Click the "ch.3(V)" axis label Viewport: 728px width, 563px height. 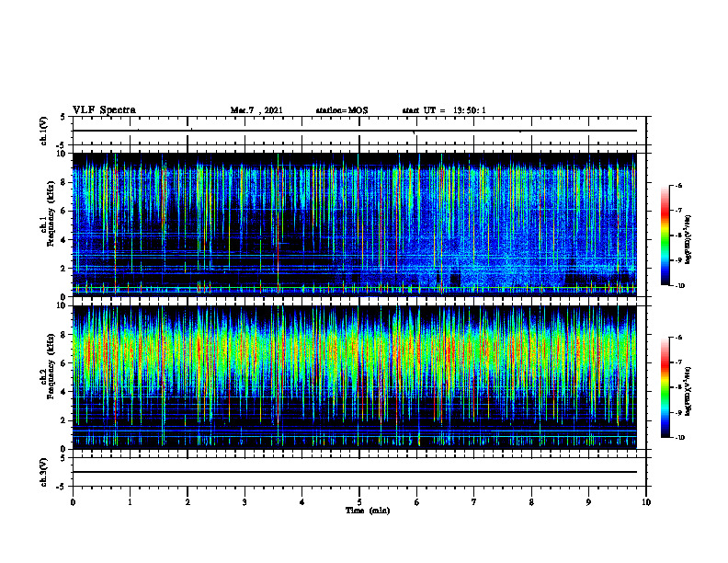(43, 473)
